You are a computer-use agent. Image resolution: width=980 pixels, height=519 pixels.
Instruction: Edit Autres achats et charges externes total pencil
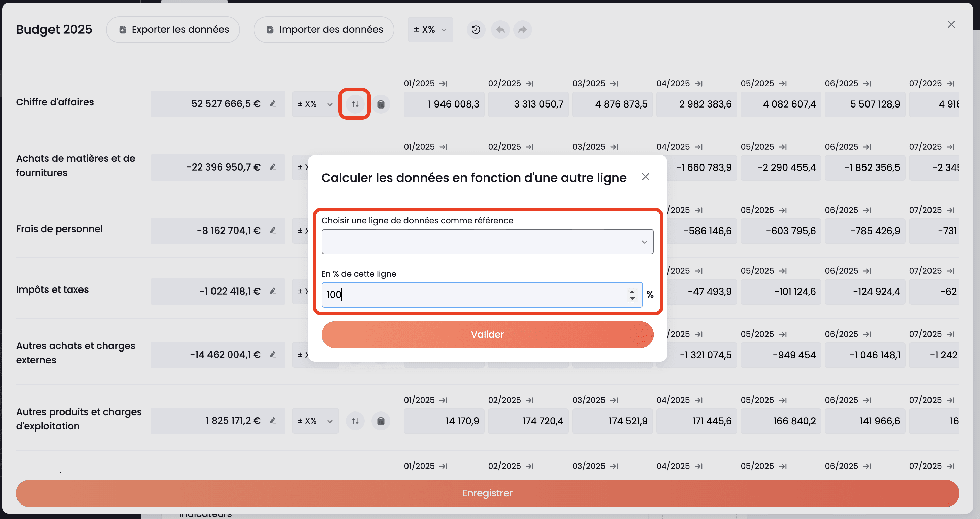[273, 355]
